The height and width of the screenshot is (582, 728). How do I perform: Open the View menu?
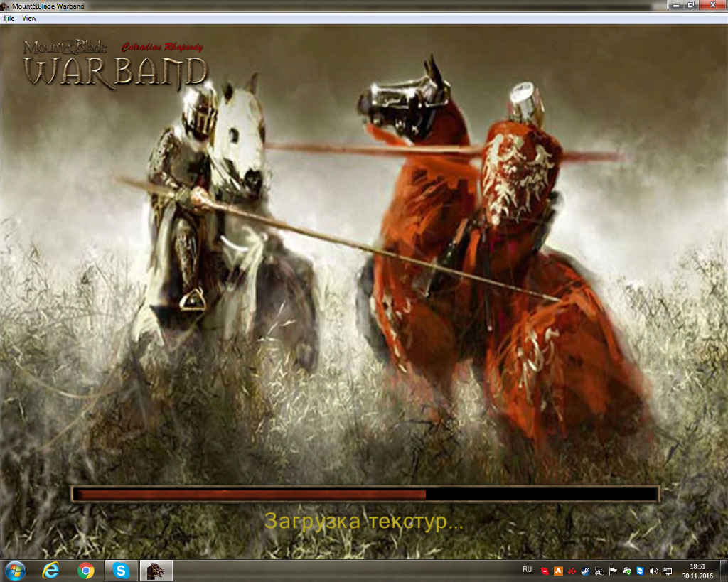point(29,18)
